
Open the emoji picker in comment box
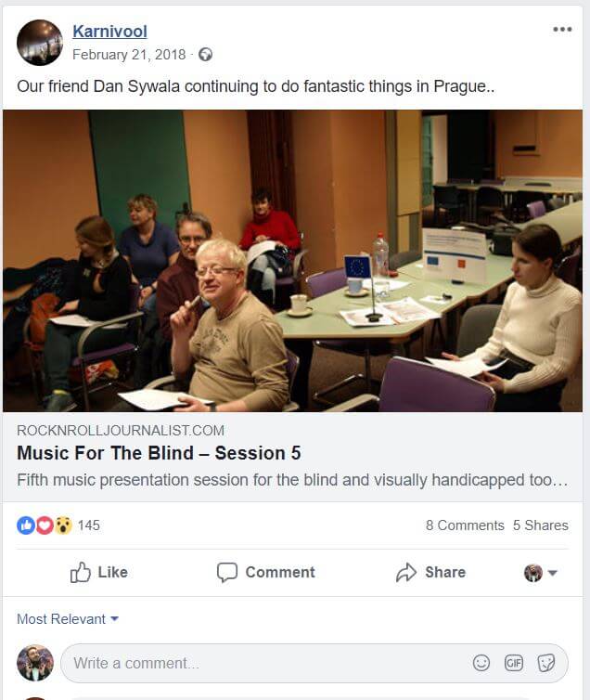[481, 663]
